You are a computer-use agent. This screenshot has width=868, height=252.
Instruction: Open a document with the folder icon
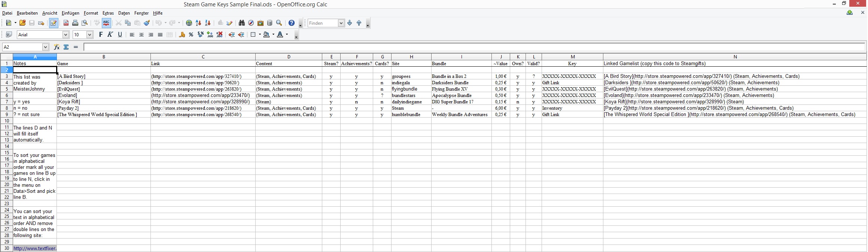(22, 23)
